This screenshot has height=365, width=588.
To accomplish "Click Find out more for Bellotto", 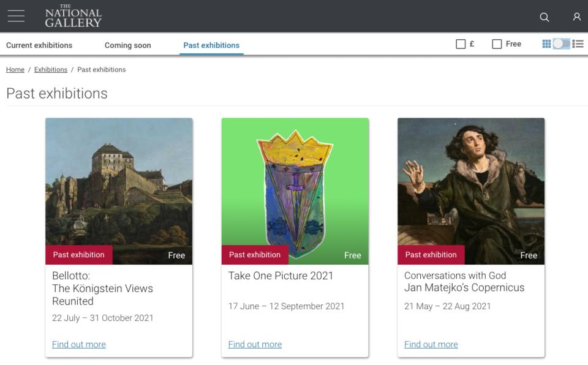I will click(79, 344).
